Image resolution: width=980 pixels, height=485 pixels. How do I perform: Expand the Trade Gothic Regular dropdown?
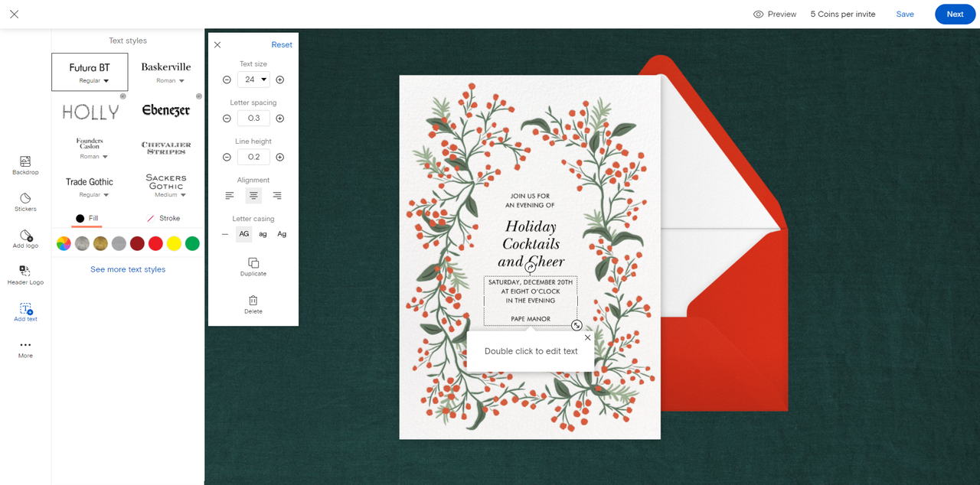(x=94, y=195)
